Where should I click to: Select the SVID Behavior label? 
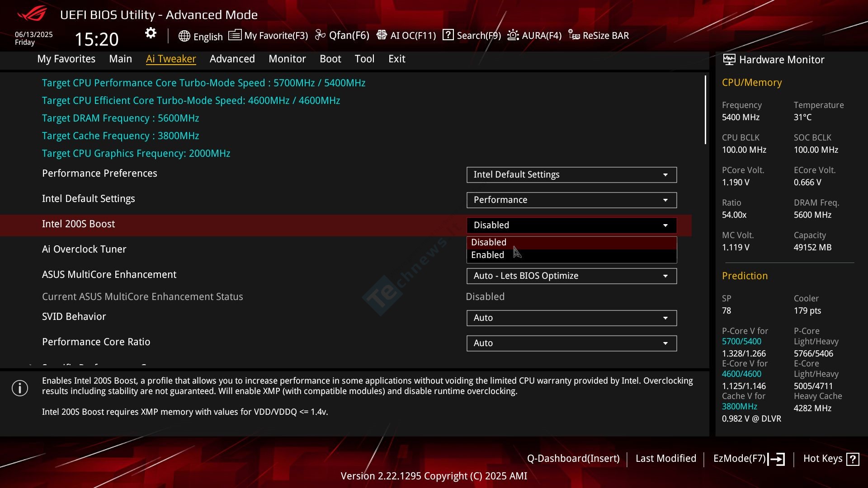tap(74, 317)
